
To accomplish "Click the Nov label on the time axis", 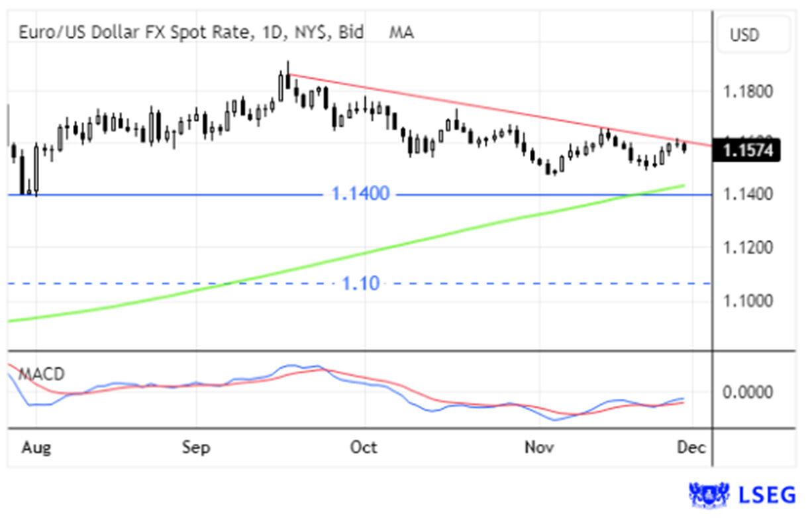I will point(539,447).
